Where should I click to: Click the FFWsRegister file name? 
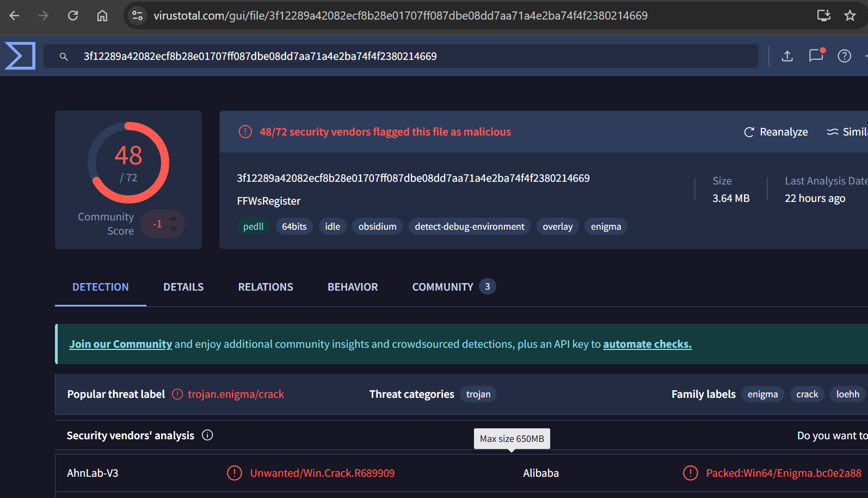point(269,201)
